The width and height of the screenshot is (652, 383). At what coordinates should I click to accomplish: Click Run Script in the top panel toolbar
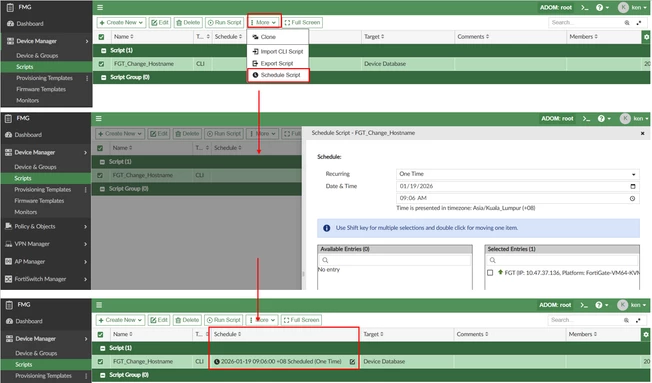pyautogui.click(x=225, y=22)
